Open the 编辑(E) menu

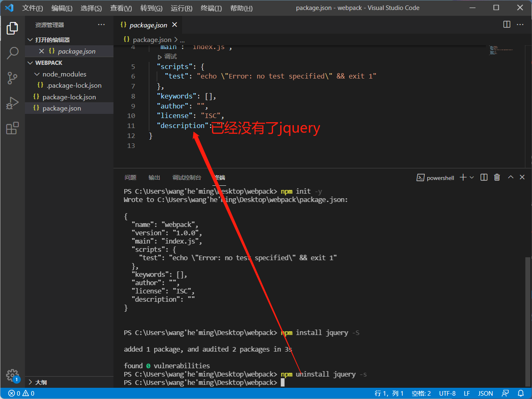click(62, 8)
